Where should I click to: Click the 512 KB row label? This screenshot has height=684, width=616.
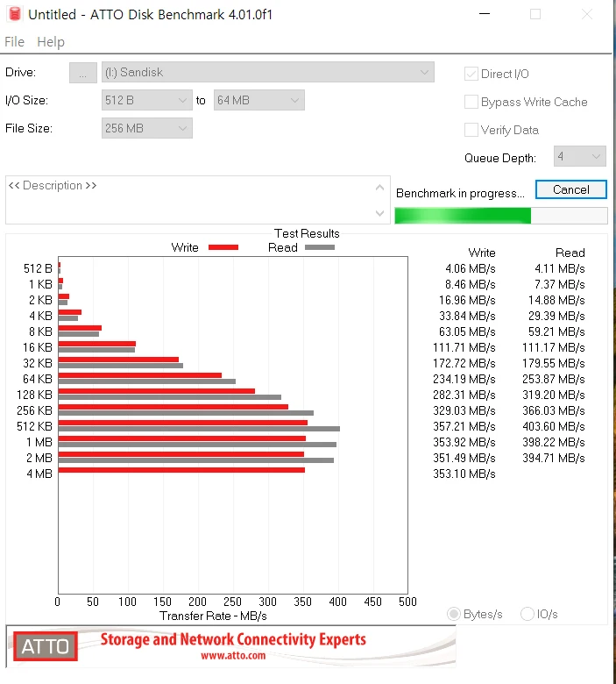34,427
